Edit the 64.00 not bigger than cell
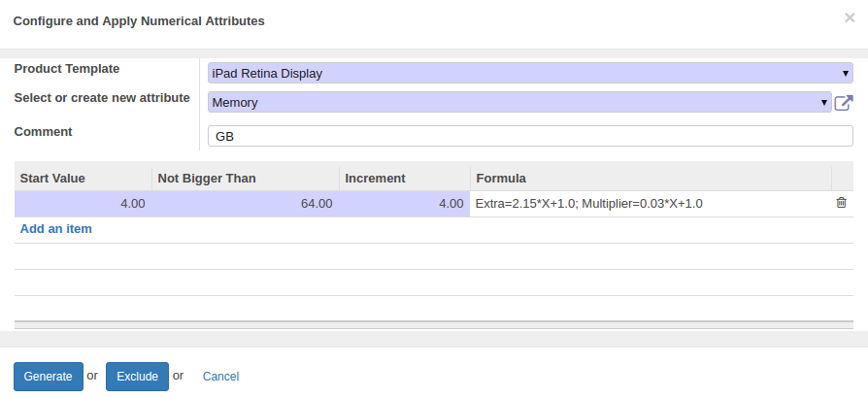This screenshot has height=398, width=868. pos(246,204)
